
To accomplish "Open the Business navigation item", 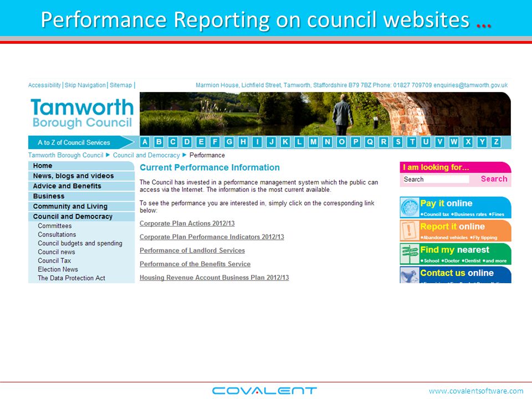I will tap(81, 196).
